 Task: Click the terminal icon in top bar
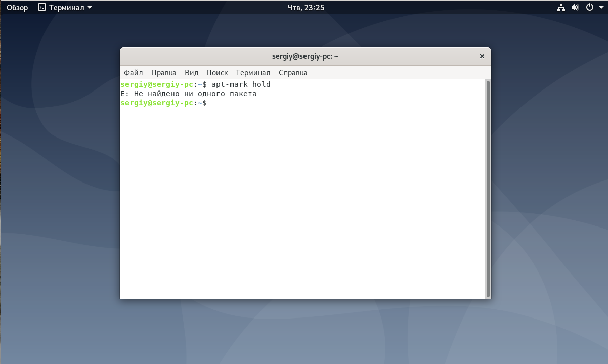point(42,8)
